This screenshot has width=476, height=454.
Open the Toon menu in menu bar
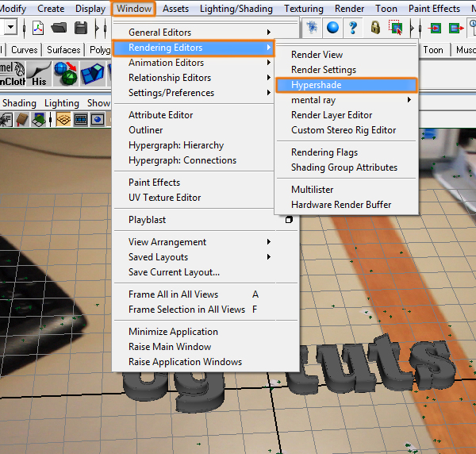(x=386, y=9)
